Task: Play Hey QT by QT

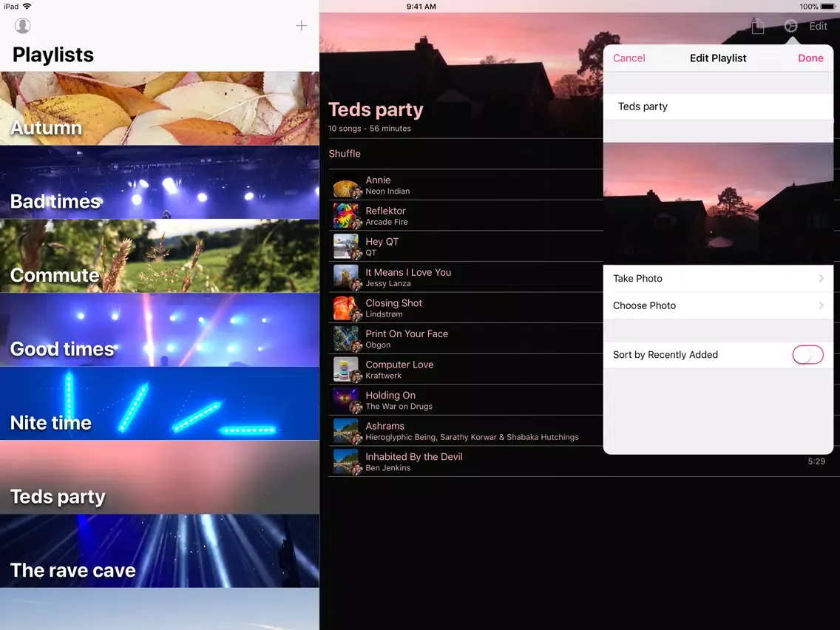Action: (465, 246)
